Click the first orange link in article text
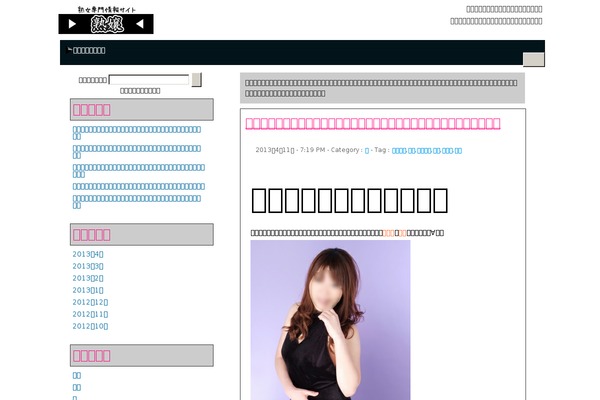This screenshot has width=600, height=400. [x=388, y=233]
